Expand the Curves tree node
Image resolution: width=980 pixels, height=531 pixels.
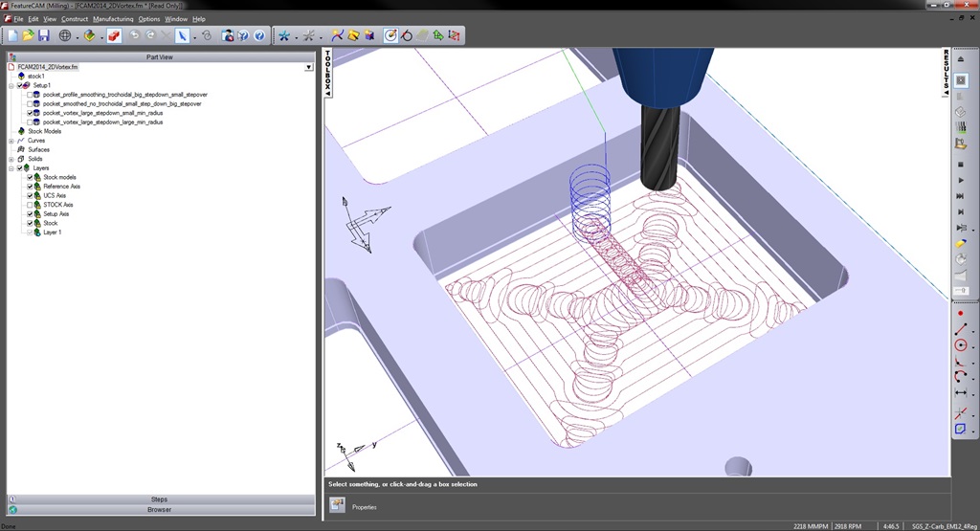coord(11,141)
